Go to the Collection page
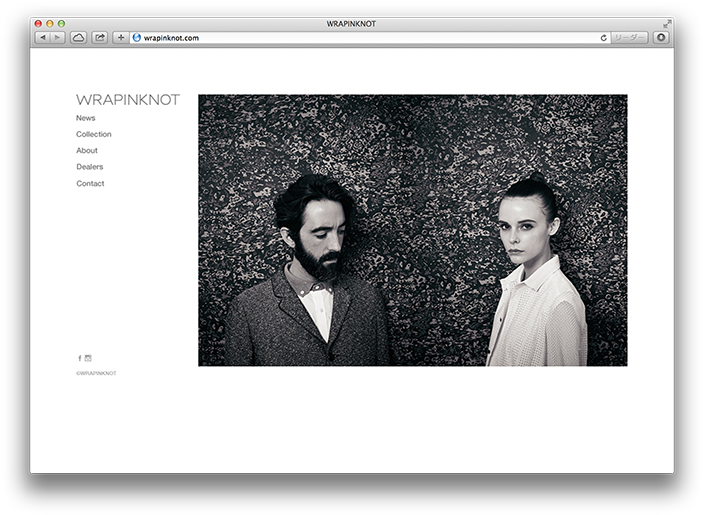This screenshot has height=515, width=703. [94, 134]
